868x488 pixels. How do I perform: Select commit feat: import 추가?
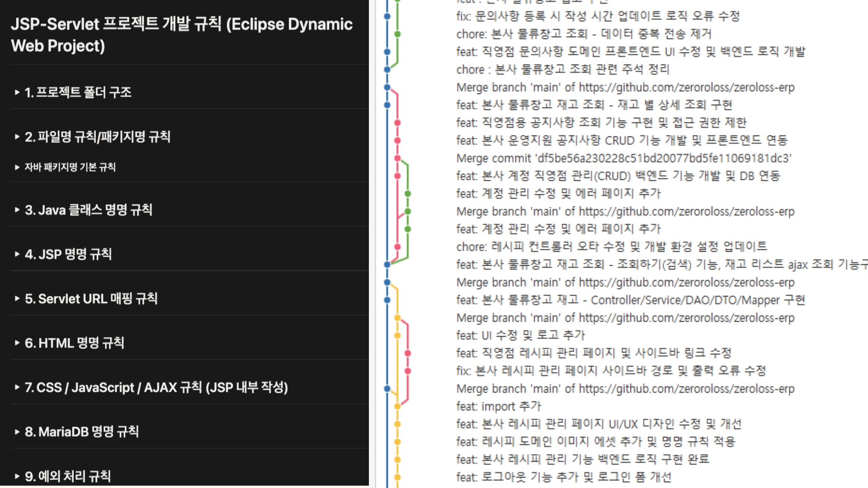click(x=499, y=406)
